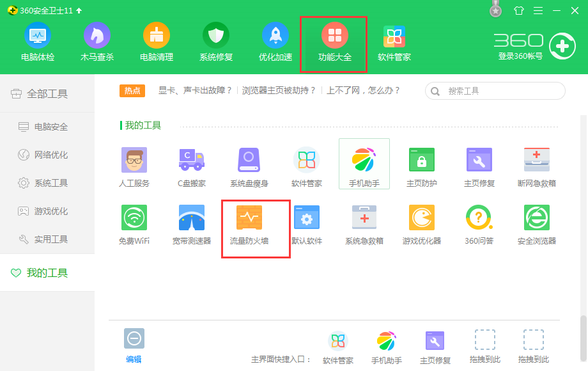Open 软件管家 quick-entry shortcut at bottom
Viewport: 588px width, 371px height.
338,348
